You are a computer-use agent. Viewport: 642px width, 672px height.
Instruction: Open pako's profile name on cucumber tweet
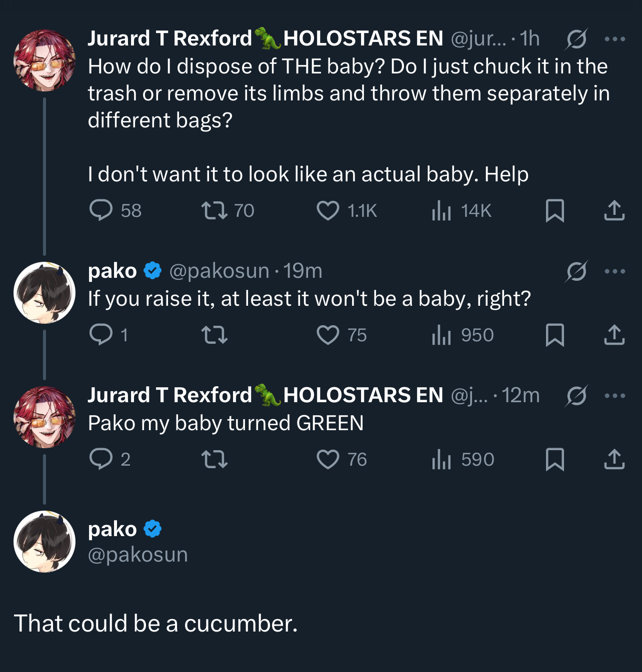112,529
